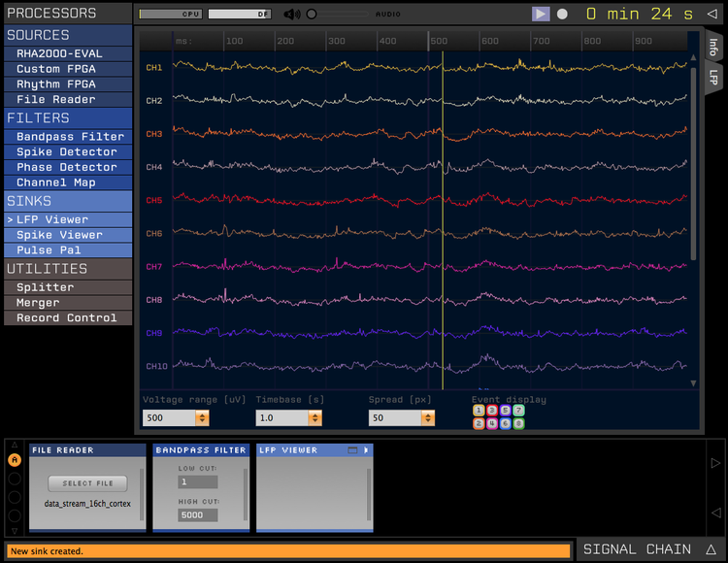This screenshot has width=728, height=563.
Task: Switch to the Info tab
Action: click(x=713, y=47)
